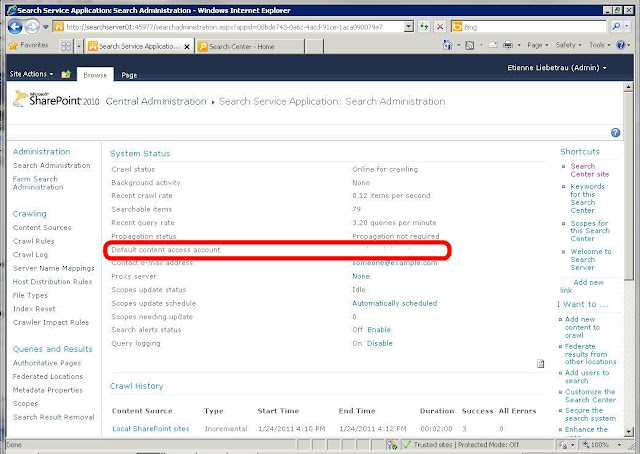Open a new blank browser tab
640x454 pixels.
click(314, 47)
